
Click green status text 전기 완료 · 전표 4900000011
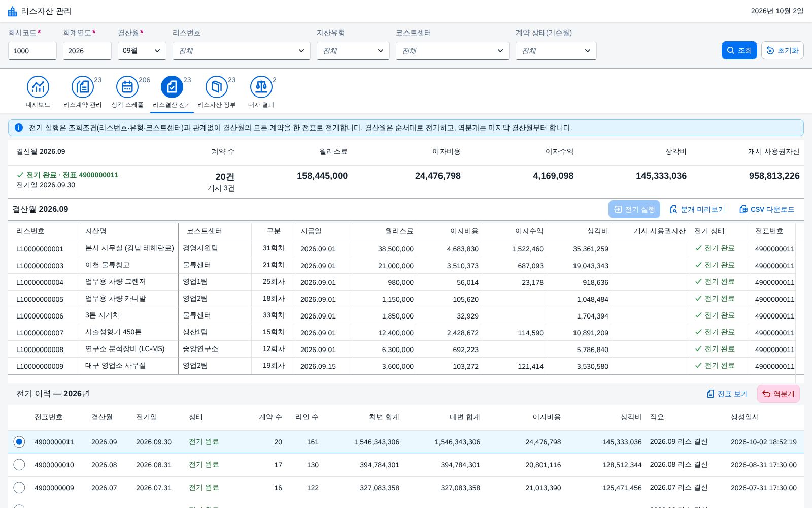(72, 175)
